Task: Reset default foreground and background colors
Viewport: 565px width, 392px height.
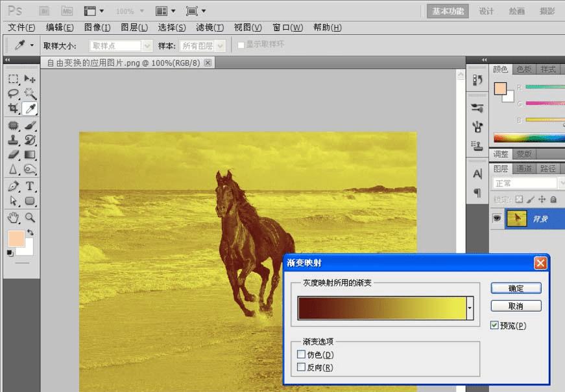Action: pyautogui.click(x=10, y=253)
